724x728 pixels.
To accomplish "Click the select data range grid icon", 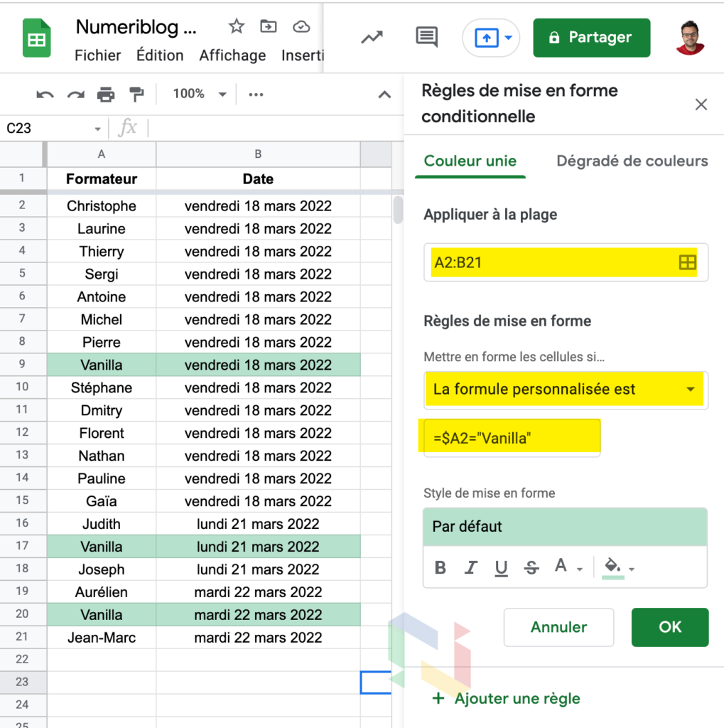I will pos(687,262).
